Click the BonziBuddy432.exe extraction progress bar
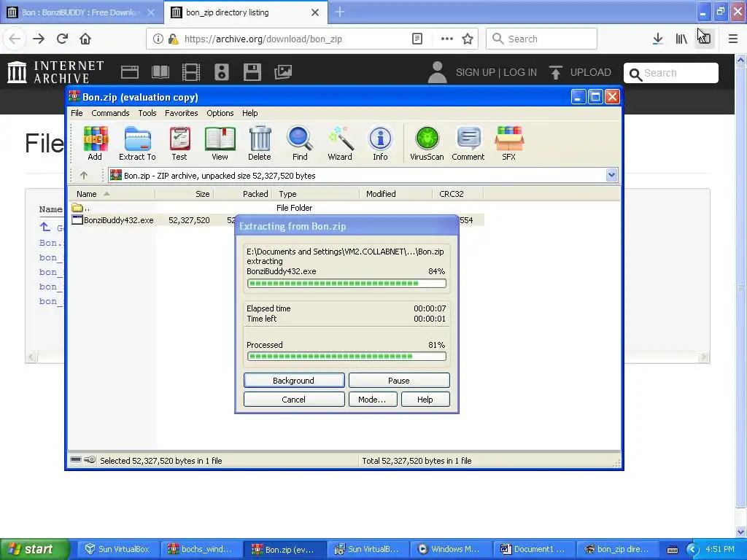This screenshot has width=747, height=560. 347,284
